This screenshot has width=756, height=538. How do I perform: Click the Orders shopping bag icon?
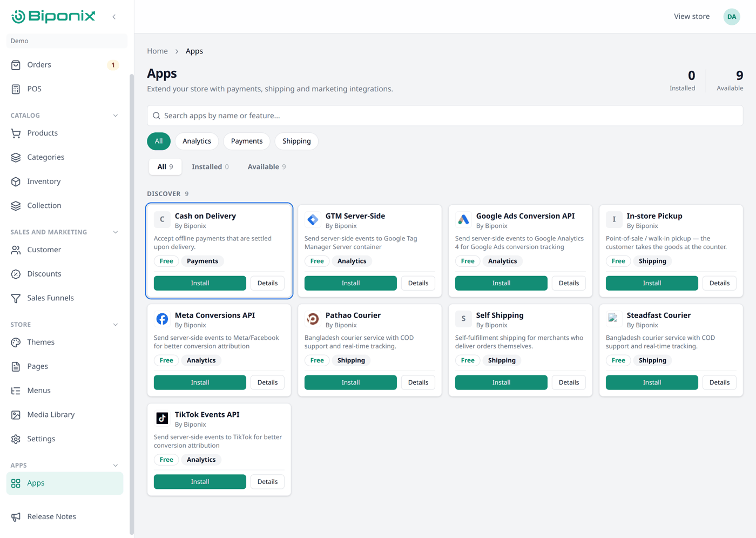pyautogui.click(x=16, y=65)
